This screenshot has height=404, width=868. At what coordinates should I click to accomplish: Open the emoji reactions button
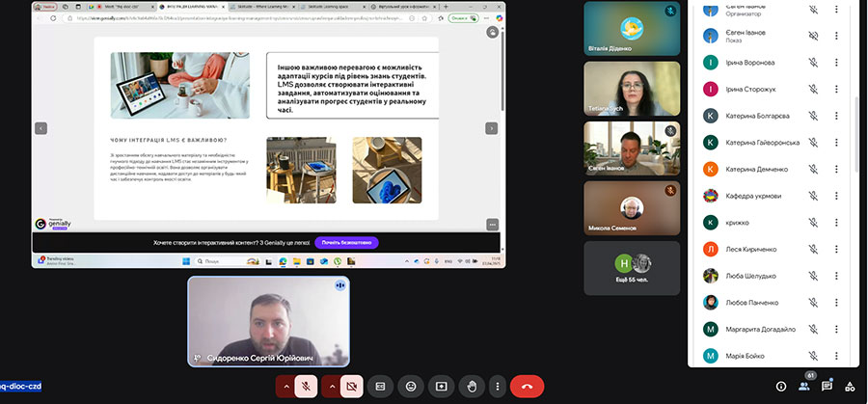(411, 387)
